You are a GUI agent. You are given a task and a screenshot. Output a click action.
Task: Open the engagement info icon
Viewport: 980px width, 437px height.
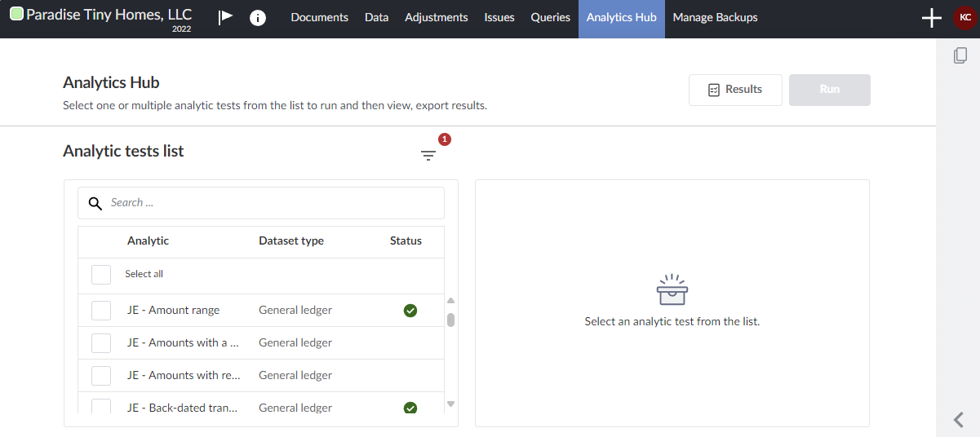click(x=258, y=17)
